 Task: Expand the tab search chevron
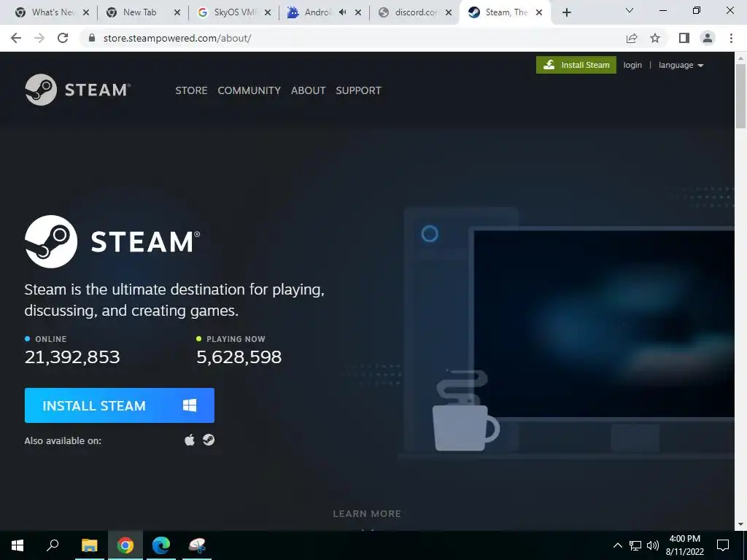pos(629,10)
